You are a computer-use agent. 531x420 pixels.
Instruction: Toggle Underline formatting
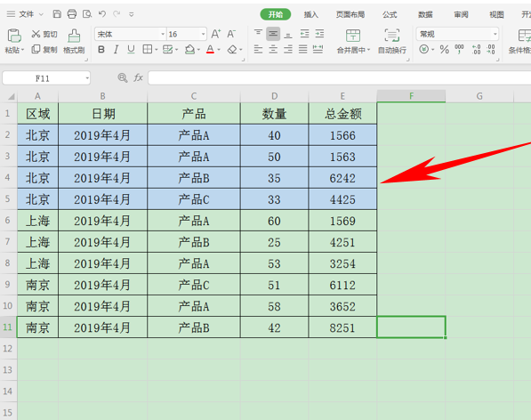(131, 50)
